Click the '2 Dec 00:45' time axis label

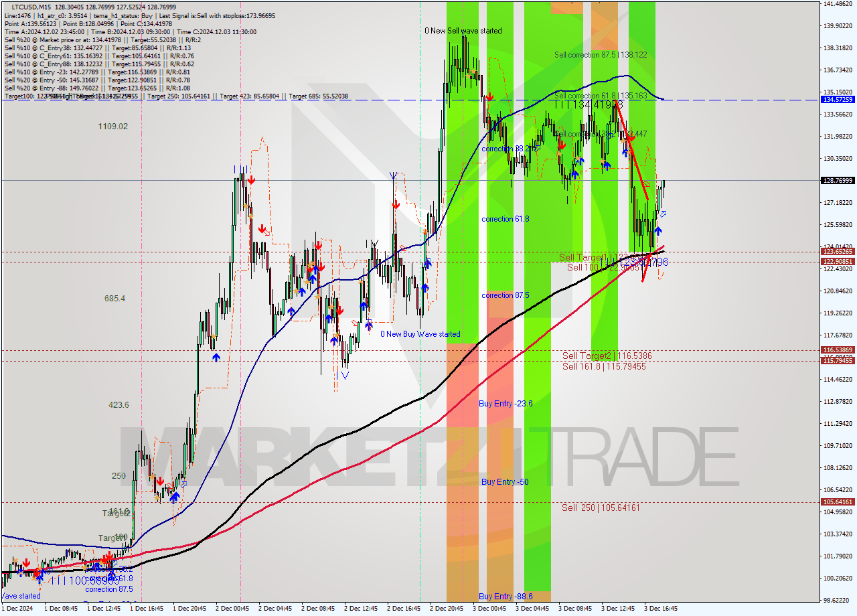[x=232, y=609]
